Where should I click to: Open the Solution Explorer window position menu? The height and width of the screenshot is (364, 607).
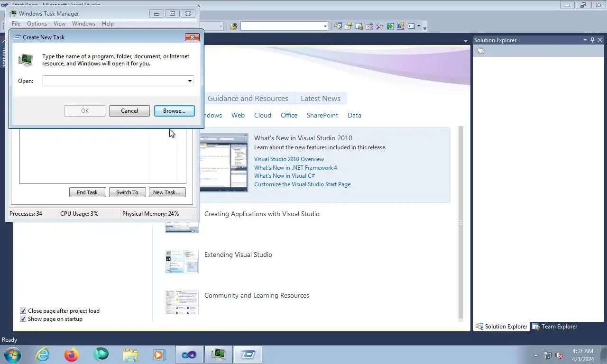pyautogui.click(x=585, y=40)
